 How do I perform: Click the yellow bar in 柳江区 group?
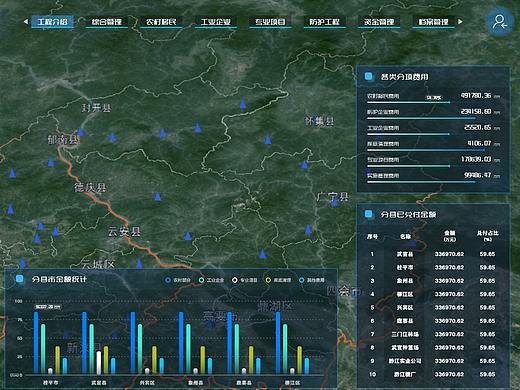(x=299, y=360)
